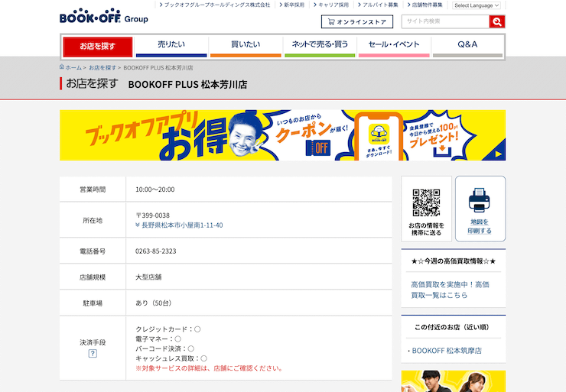Click the phone number 0263-85-2323
The image size is (566, 392).
point(155,251)
